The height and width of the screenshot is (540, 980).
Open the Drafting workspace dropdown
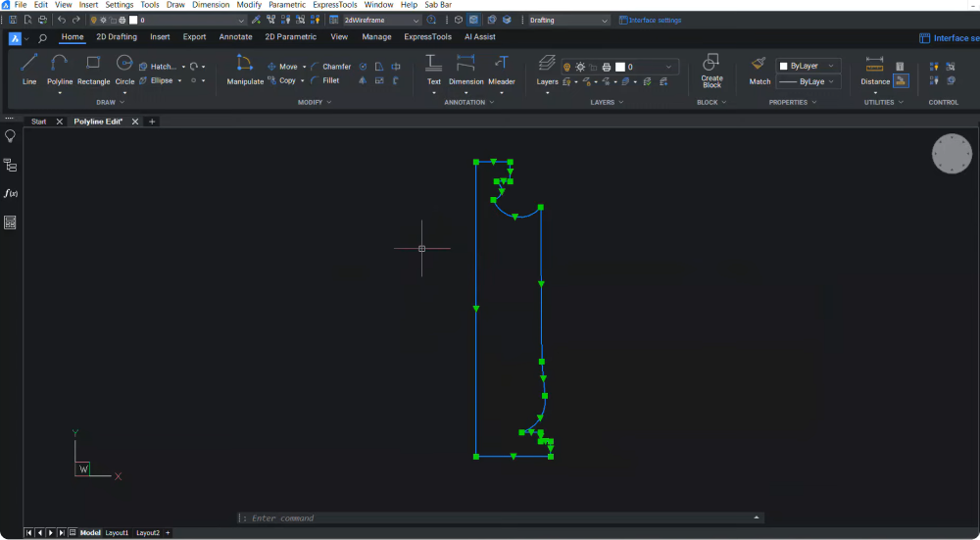coord(568,20)
